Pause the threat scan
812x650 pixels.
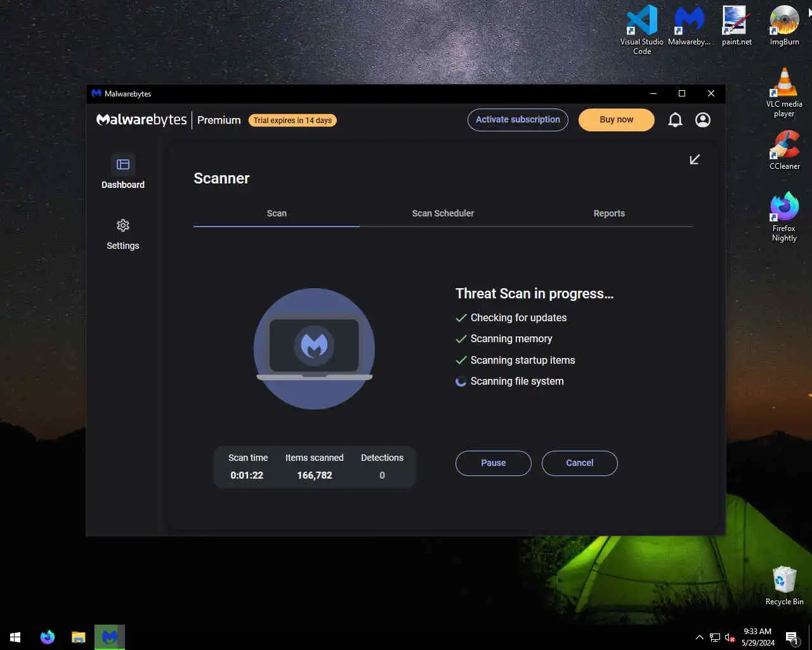494,463
